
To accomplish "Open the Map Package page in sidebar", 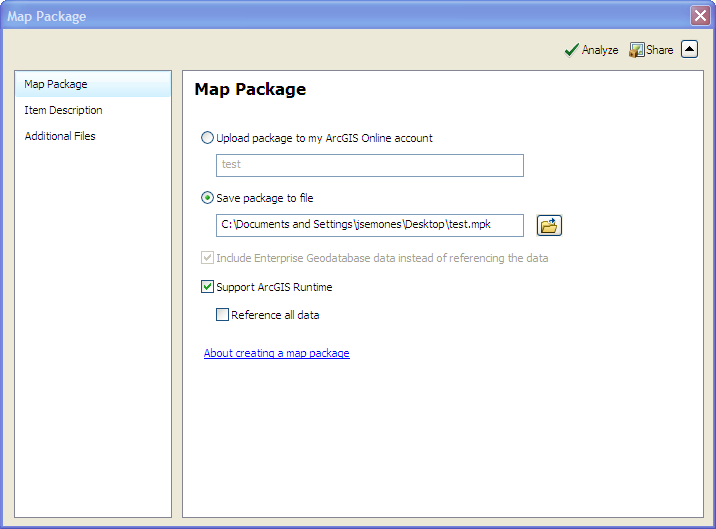I will [x=93, y=85].
